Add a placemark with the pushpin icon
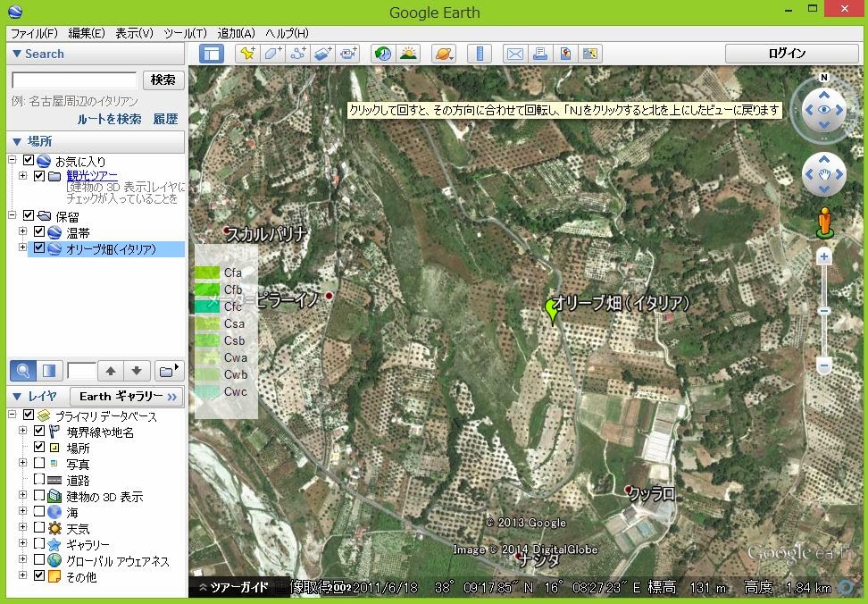Screen dimensions: 868x604 247,54
